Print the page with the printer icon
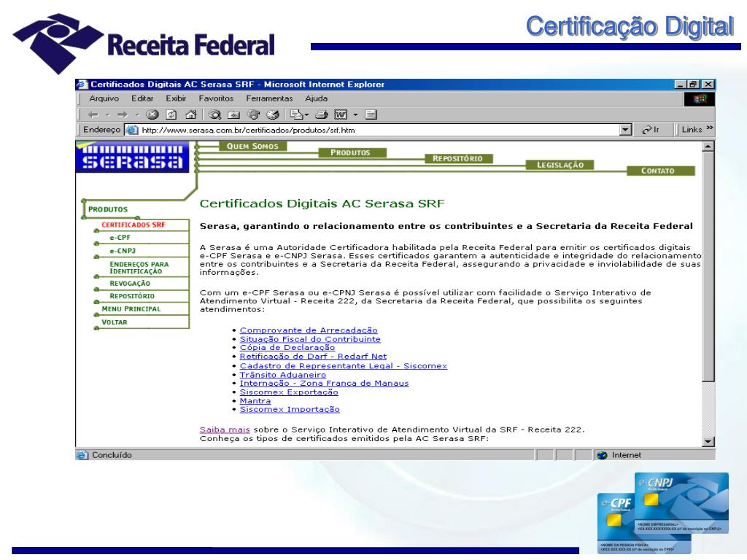The image size is (747, 560). (x=322, y=114)
